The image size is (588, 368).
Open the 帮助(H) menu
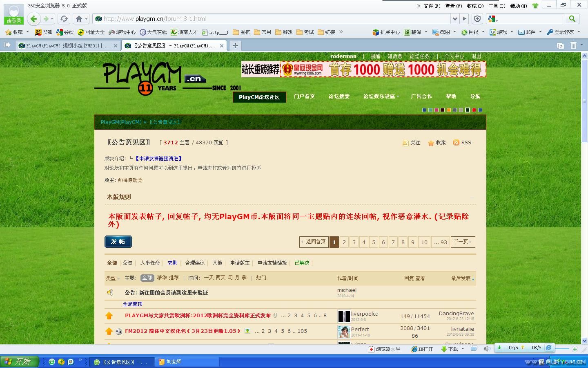pos(519,6)
